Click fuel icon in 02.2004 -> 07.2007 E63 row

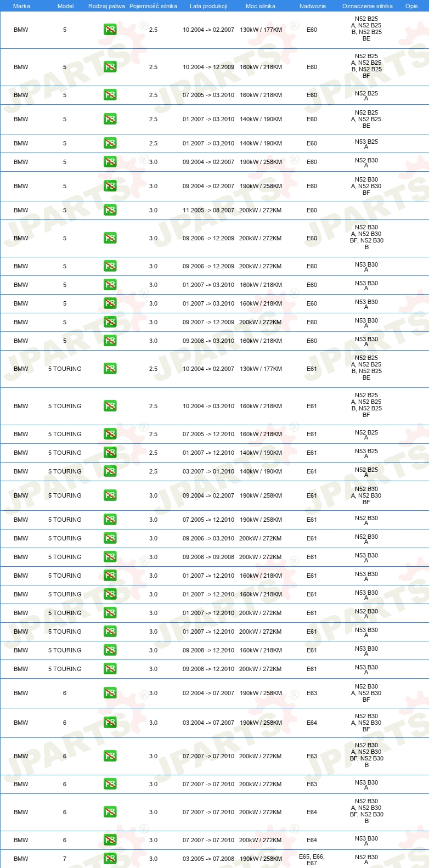pos(110,693)
